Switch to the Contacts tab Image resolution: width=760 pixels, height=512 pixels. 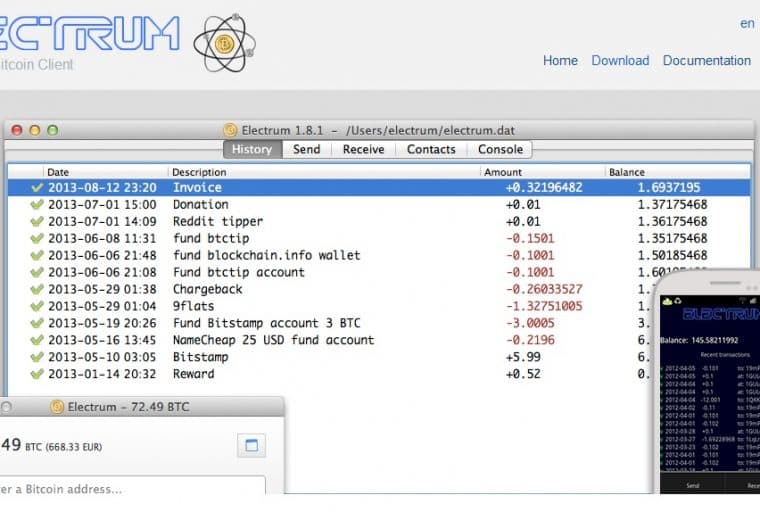(431, 149)
